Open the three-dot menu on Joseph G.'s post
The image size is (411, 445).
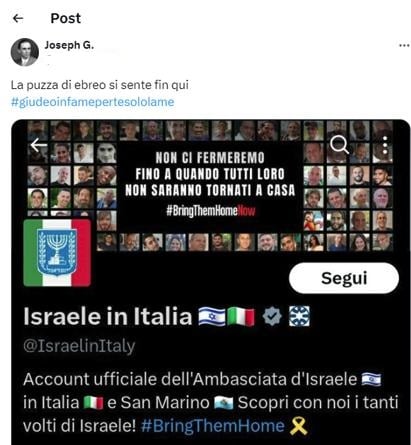coord(404,45)
